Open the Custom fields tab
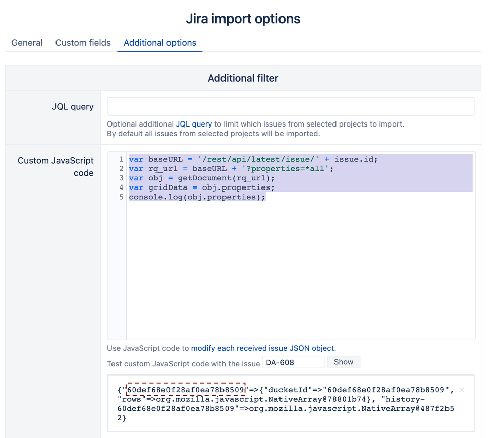Screen dimensions: 504x438 [x=83, y=43]
